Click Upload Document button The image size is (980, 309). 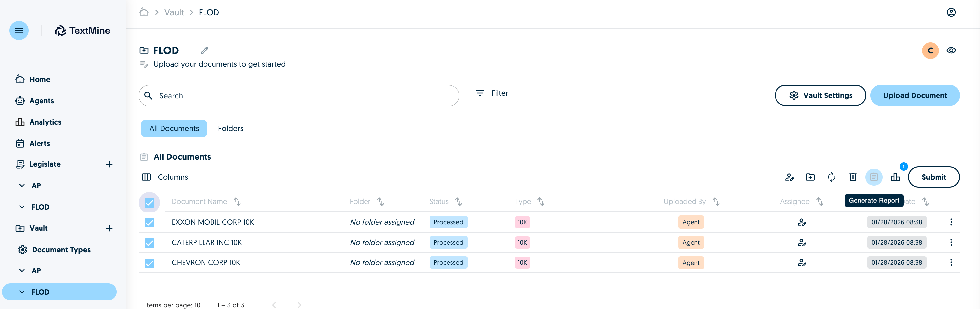point(915,95)
